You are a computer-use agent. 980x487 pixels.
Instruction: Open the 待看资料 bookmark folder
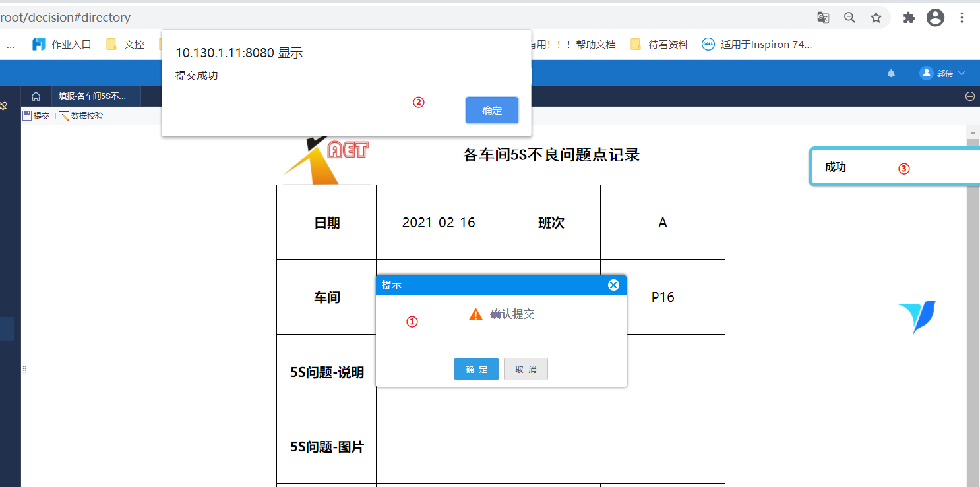(659, 44)
